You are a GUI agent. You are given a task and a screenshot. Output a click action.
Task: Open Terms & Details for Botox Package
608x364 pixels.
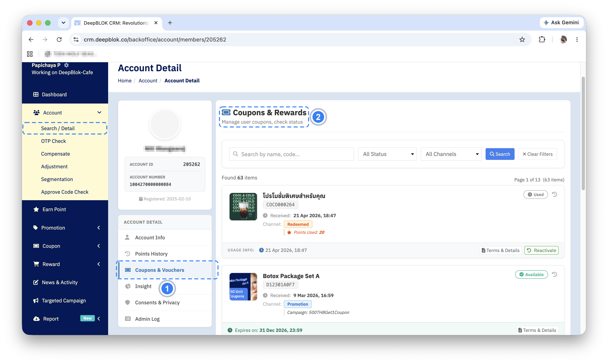(537, 330)
